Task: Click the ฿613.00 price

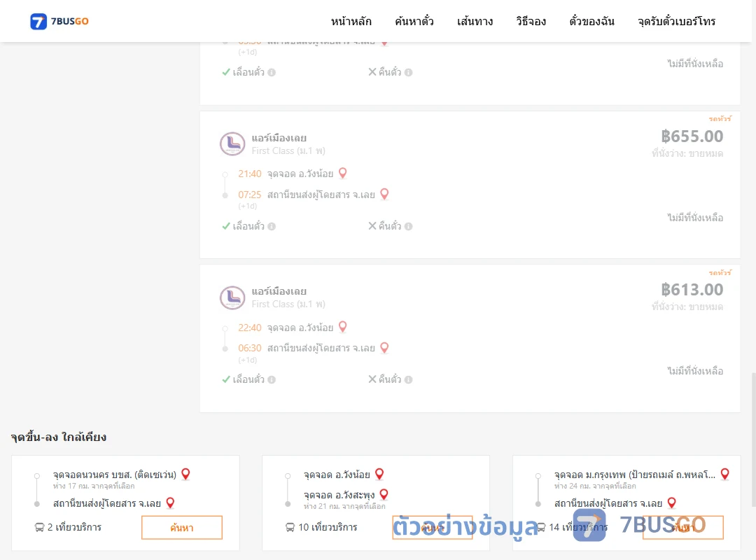Action: pyautogui.click(x=692, y=290)
